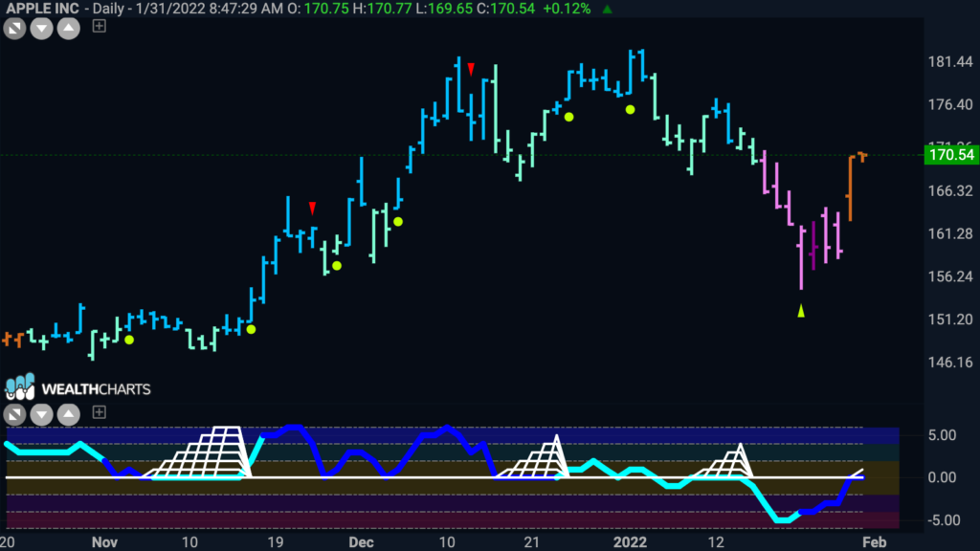980x551 pixels.
Task: Click the 21 label on the date axis
Action: (x=531, y=541)
